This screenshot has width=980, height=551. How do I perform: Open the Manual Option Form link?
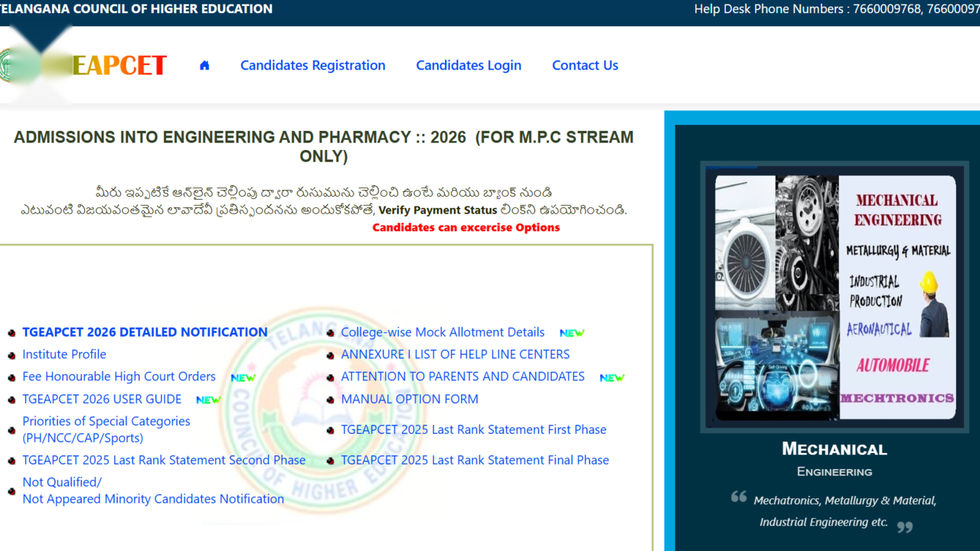pyautogui.click(x=410, y=399)
